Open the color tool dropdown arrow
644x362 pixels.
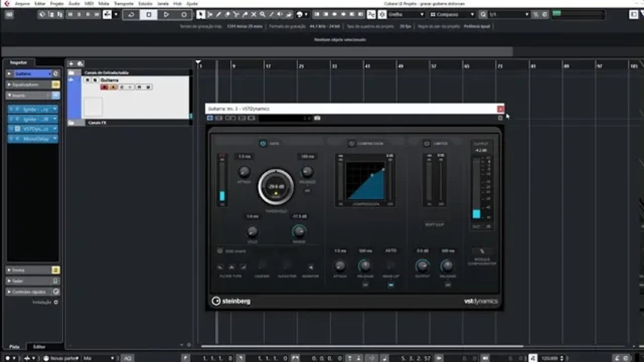[x=306, y=15]
